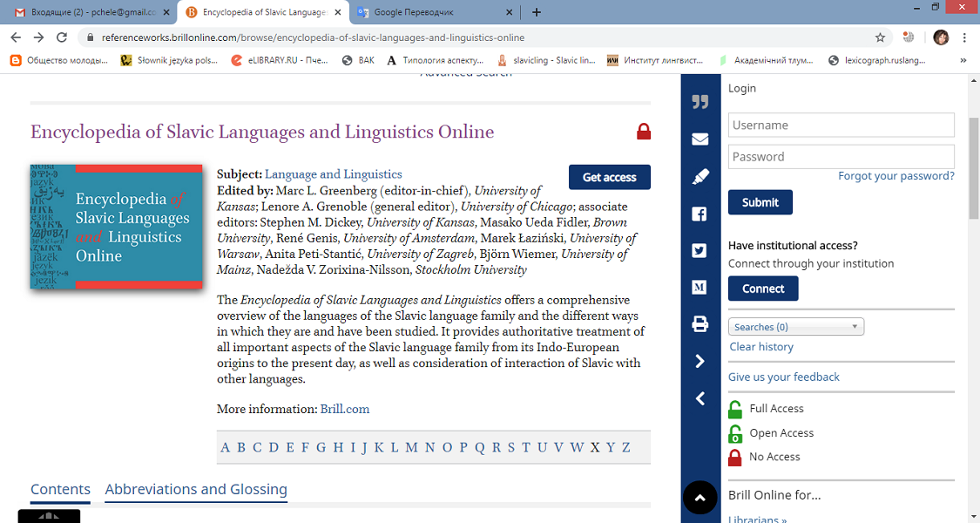The height and width of the screenshot is (523, 980).
Task: Click the Clear history link
Action: 761,347
